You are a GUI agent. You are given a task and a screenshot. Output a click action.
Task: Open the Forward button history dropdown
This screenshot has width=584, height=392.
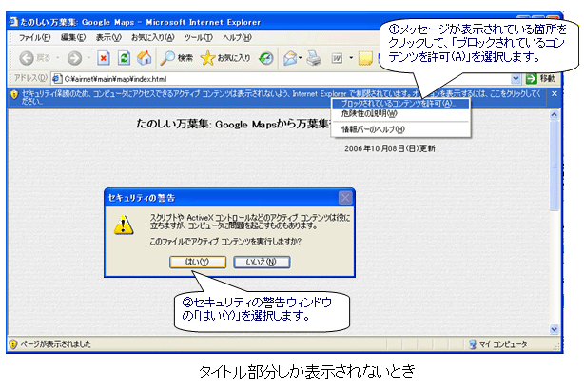coord(88,58)
